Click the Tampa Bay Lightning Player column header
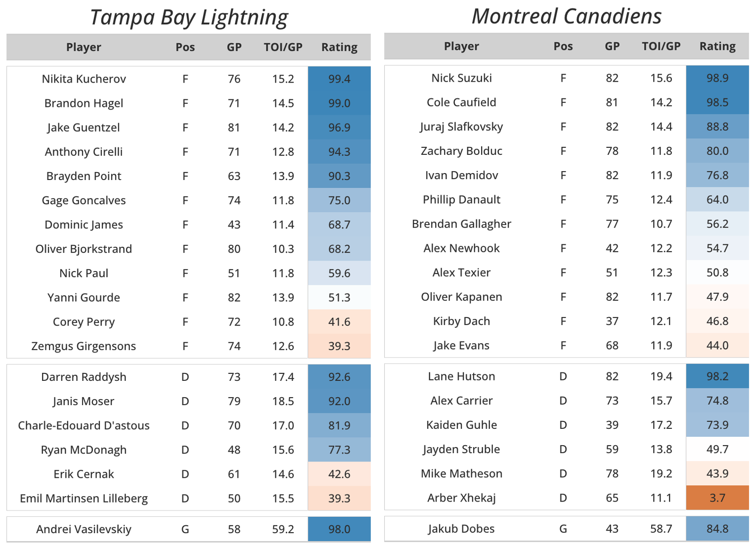 coord(84,47)
